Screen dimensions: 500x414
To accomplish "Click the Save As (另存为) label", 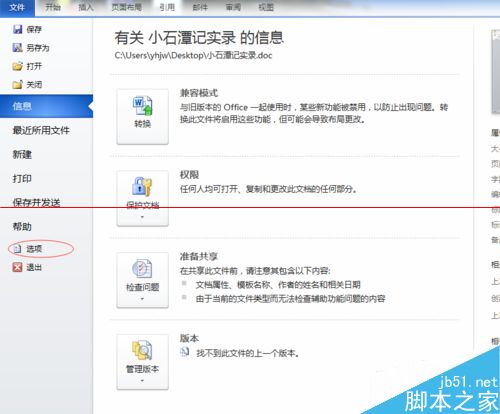I will [x=38, y=48].
